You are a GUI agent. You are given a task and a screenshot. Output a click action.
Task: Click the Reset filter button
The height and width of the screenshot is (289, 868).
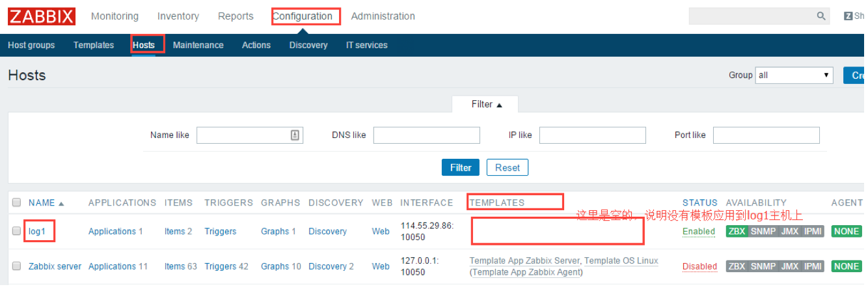point(508,167)
